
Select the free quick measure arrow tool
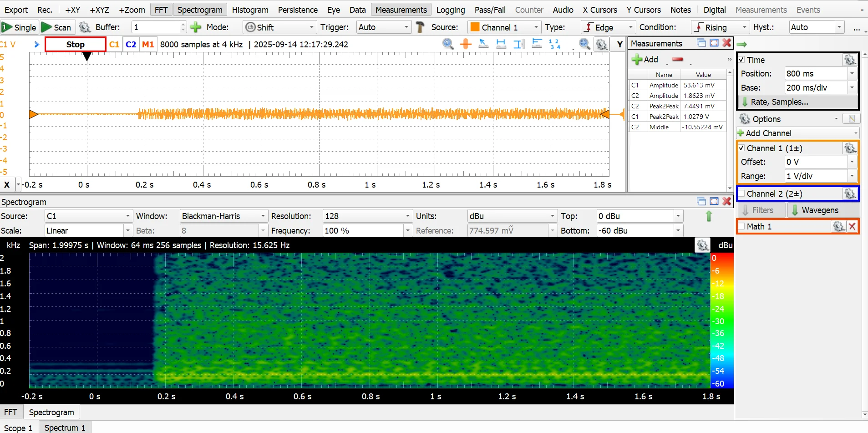(483, 44)
